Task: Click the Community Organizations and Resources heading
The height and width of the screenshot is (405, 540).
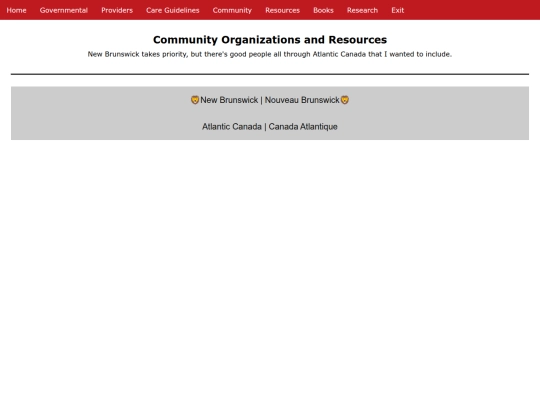Action: point(270,40)
